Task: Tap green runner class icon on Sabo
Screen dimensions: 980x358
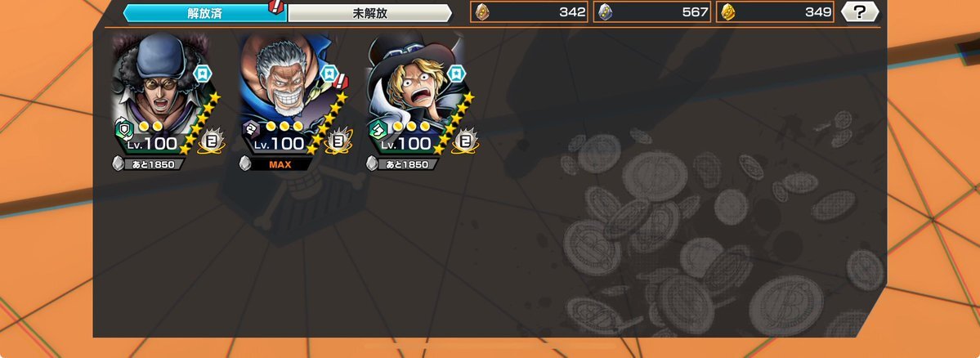Action: [x=378, y=130]
